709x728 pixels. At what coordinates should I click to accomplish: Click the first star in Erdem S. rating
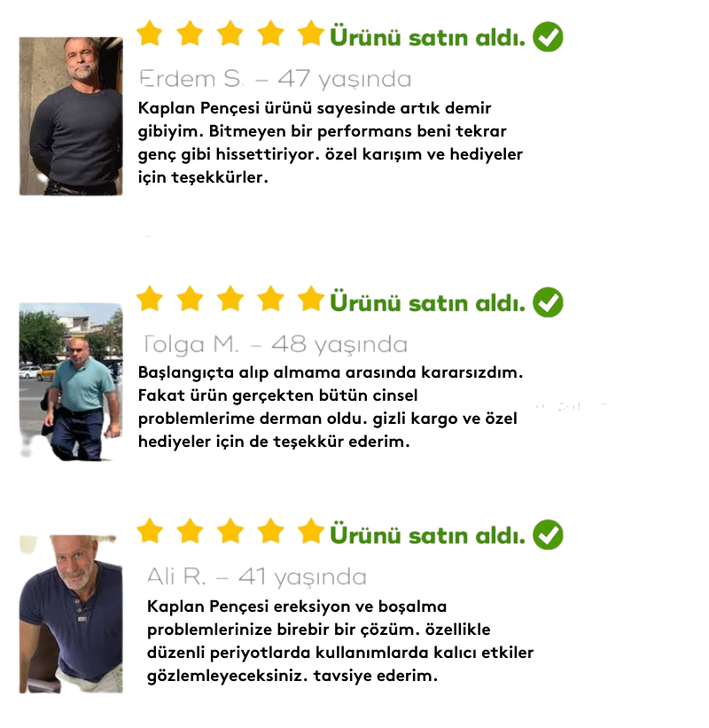pos(150,33)
